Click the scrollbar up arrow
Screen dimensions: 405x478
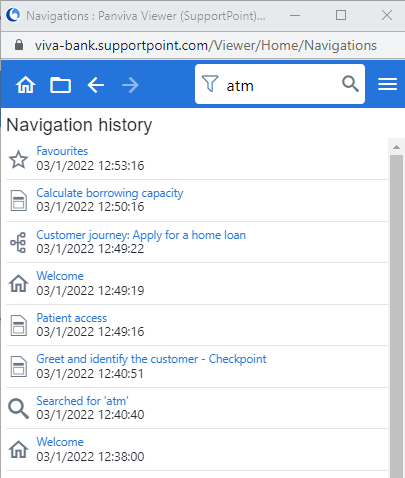[396, 147]
